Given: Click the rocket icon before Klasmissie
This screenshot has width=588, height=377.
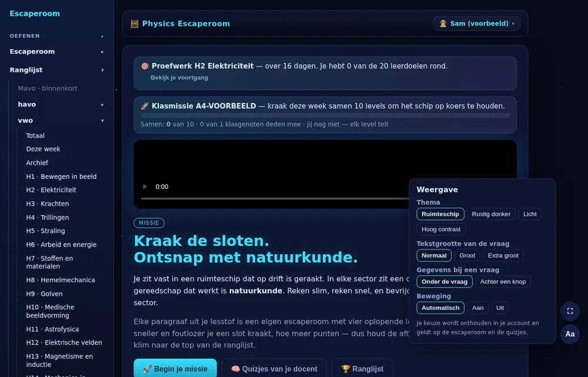Looking at the screenshot, I should (145, 106).
